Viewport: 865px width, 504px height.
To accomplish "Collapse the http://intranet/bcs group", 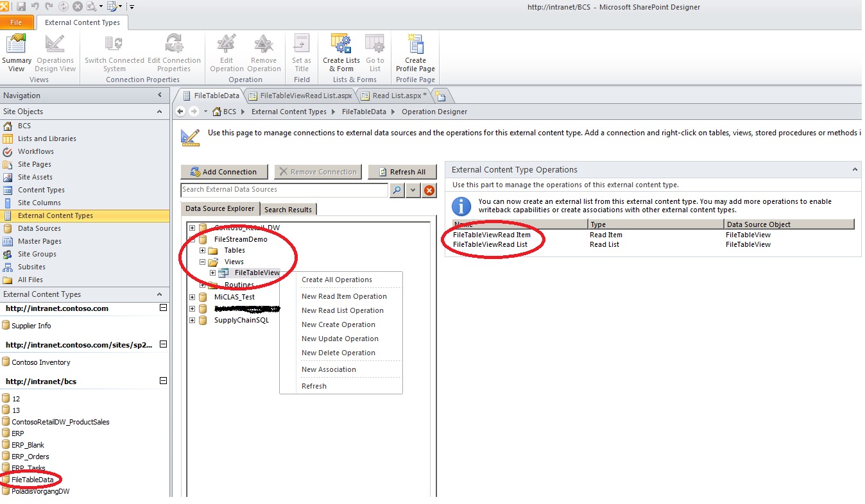I will point(163,382).
